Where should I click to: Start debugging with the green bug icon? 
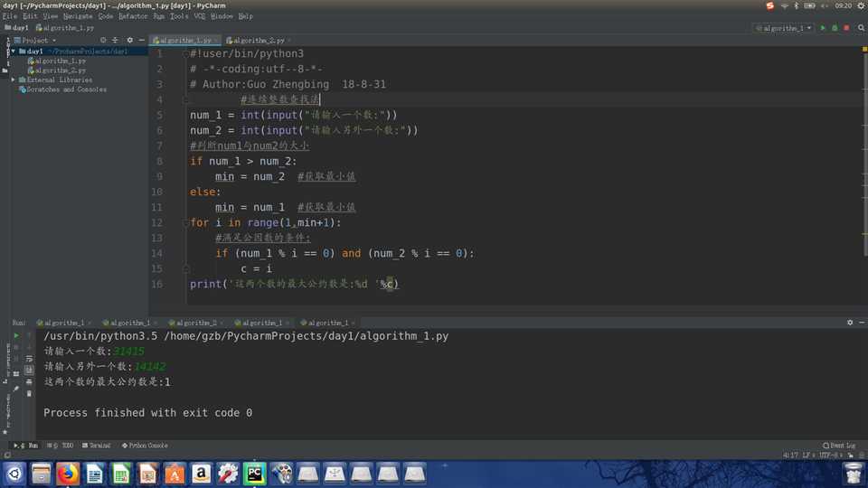point(835,28)
